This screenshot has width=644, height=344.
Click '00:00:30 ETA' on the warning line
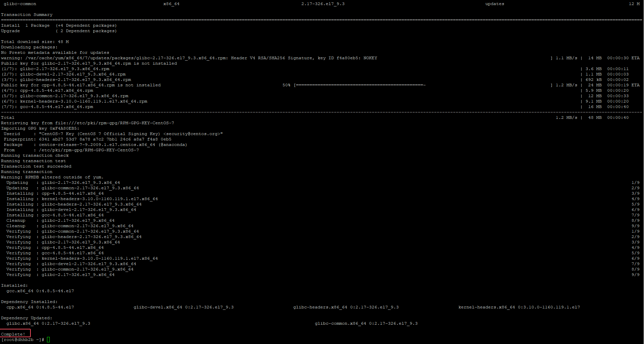(623, 58)
